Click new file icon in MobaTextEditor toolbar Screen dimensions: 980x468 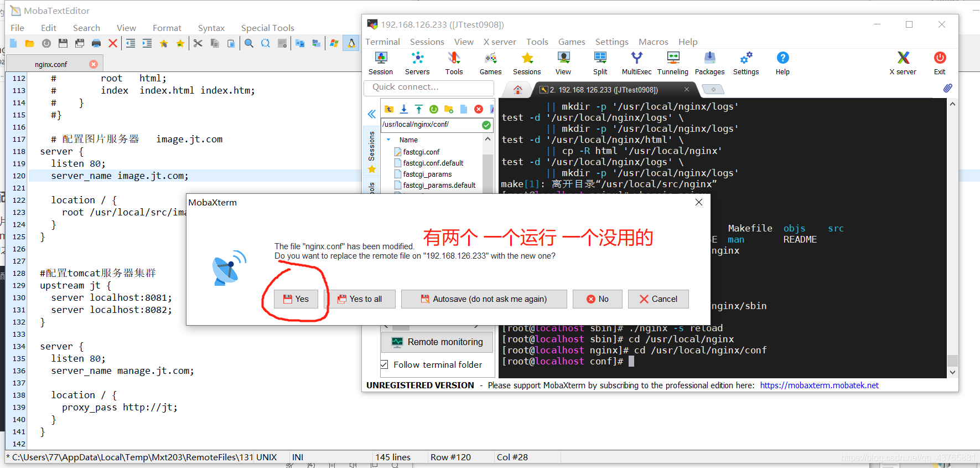pos(13,43)
